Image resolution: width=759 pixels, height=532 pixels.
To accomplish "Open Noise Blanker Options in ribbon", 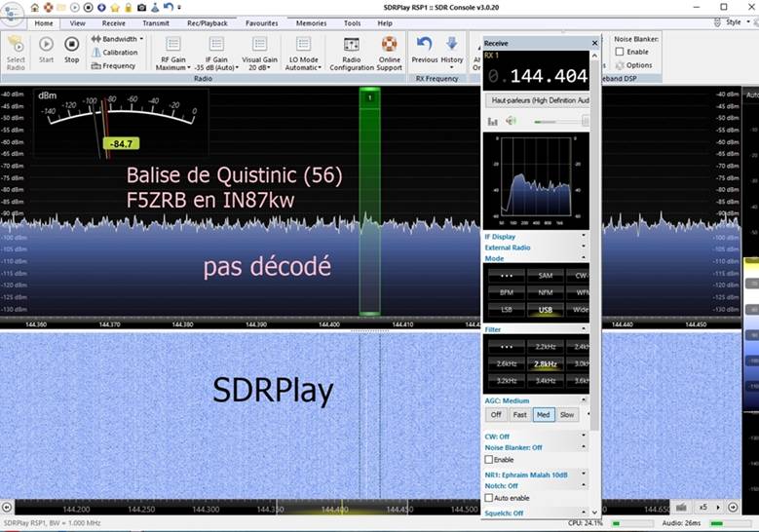I will point(633,65).
